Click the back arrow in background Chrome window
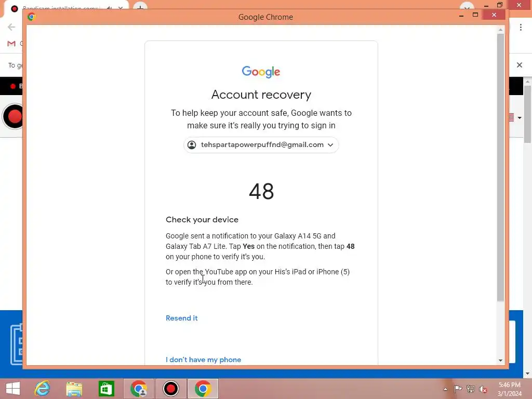 tap(11, 27)
